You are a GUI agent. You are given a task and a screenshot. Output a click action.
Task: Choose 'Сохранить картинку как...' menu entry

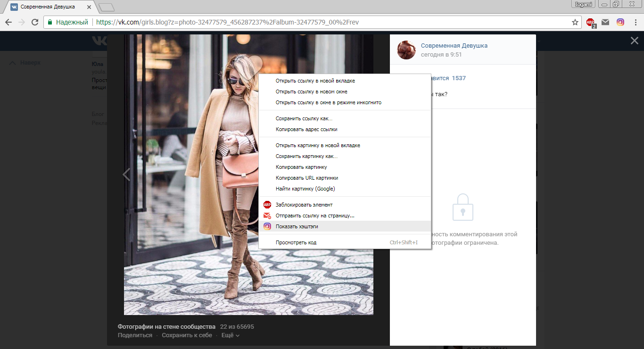(x=306, y=156)
